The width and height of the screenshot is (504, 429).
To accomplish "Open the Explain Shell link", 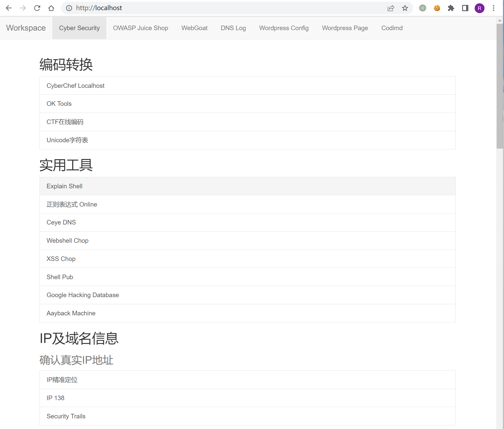I will coord(65,186).
